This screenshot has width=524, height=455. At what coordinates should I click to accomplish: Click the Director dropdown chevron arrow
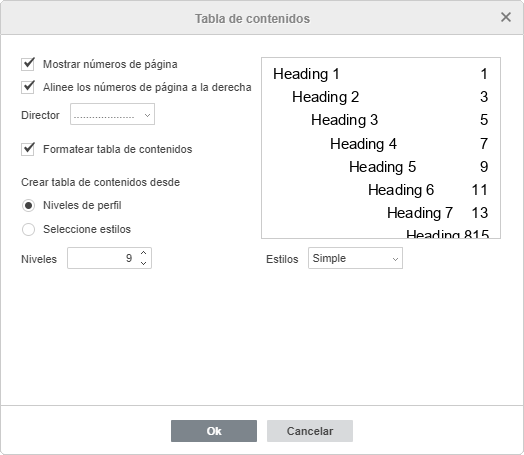147,115
